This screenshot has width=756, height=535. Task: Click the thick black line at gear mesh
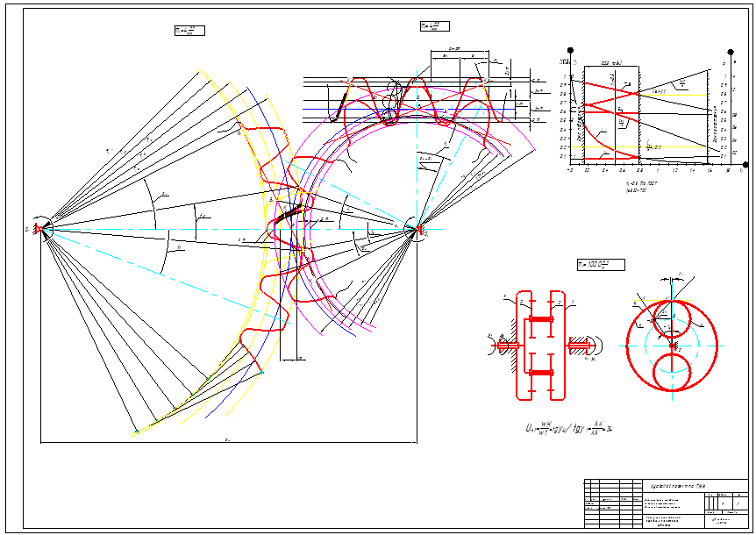[286, 213]
